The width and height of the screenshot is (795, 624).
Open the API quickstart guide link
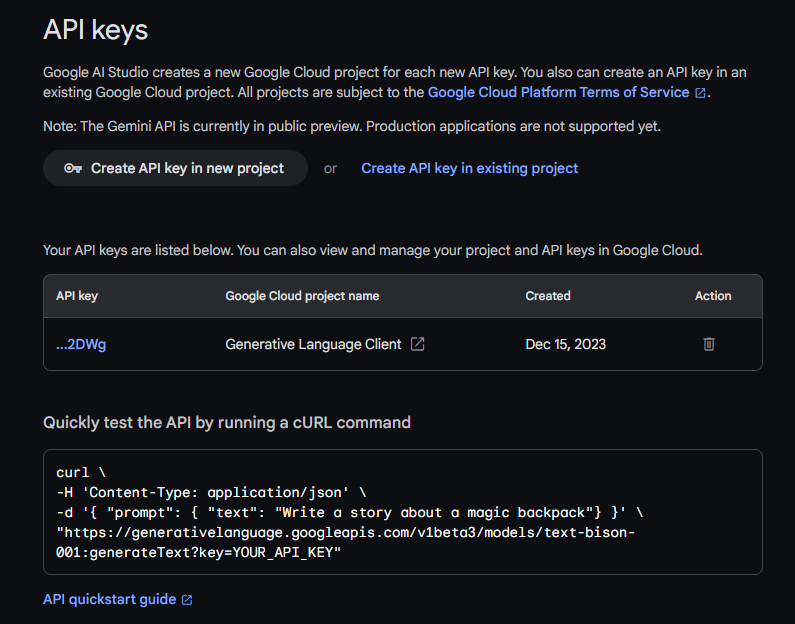tap(110, 599)
